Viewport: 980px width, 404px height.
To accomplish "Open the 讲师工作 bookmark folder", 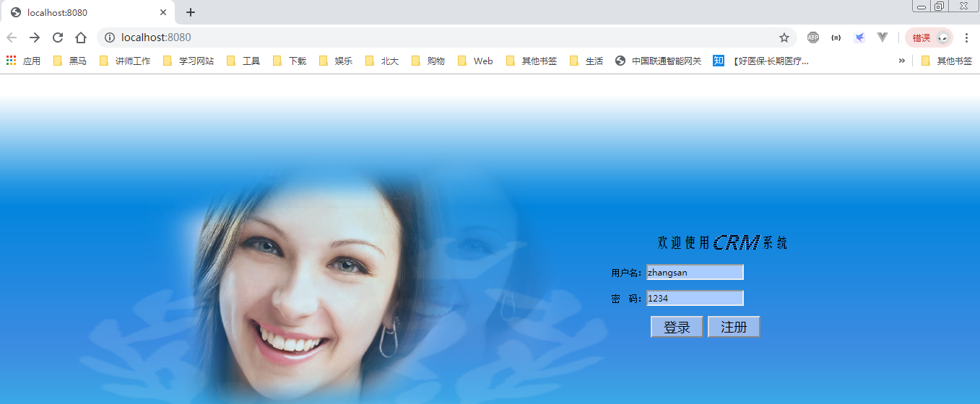I will 124,61.
